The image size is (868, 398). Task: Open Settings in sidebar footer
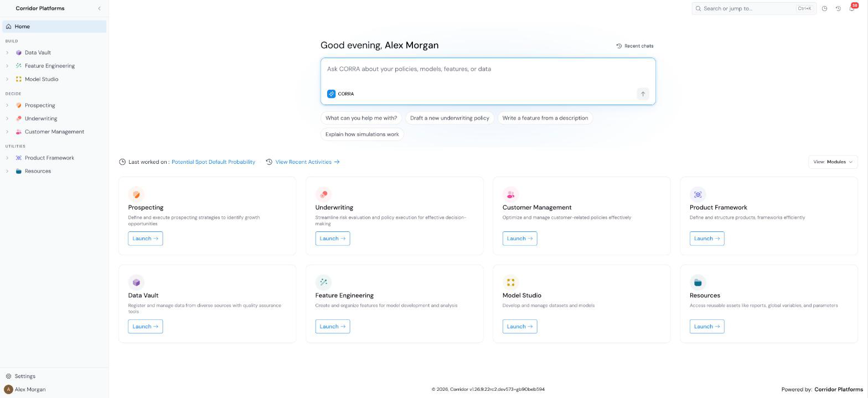pos(25,376)
